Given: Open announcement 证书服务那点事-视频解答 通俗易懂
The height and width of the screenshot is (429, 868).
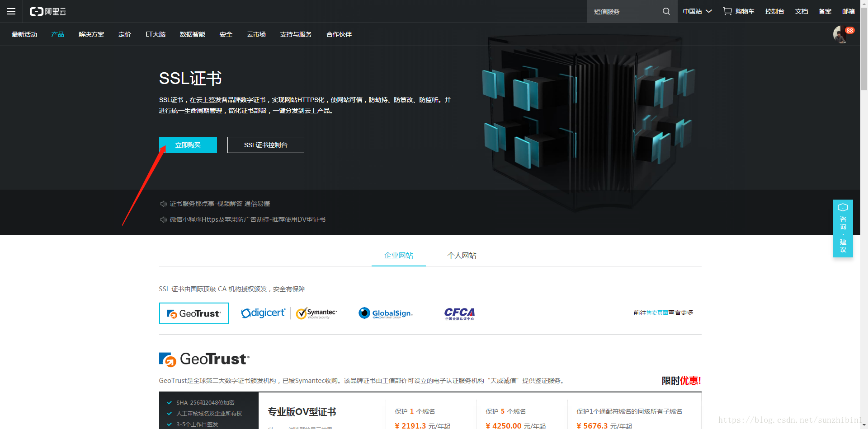Looking at the screenshot, I should click(220, 204).
